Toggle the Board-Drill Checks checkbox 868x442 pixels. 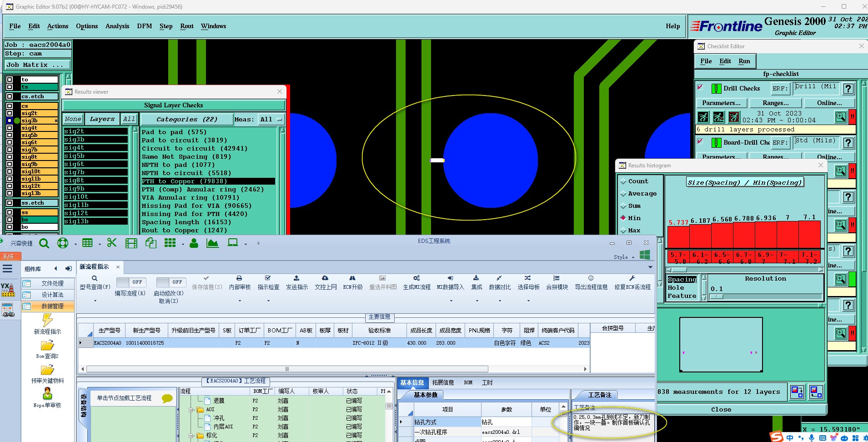[700, 141]
